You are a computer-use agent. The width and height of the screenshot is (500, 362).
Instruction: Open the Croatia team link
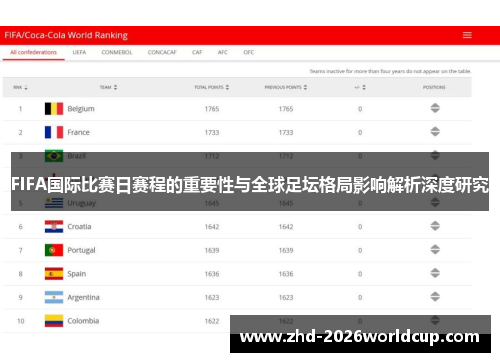pyautogui.click(x=79, y=227)
